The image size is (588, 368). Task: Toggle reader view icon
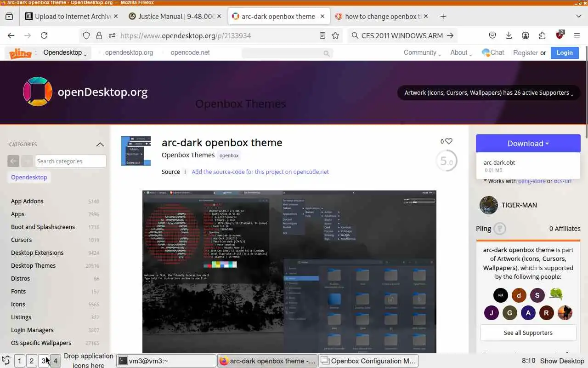pyautogui.click(x=322, y=35)
